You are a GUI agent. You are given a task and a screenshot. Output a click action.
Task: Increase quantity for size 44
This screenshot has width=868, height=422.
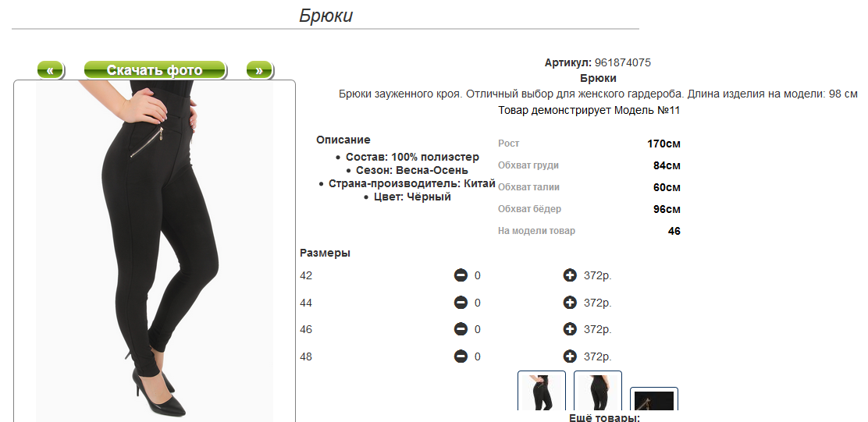pyautogui.click(x=570, y=303)
